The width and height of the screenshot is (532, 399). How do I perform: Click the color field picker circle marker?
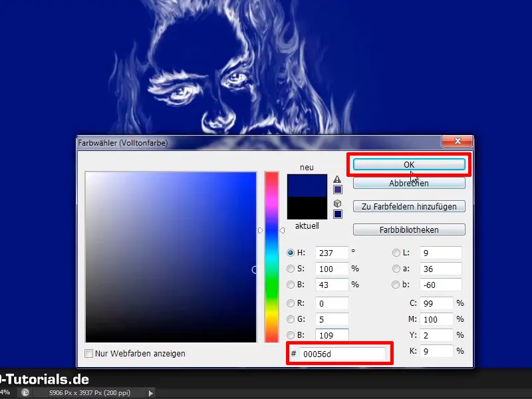(255, 269)
